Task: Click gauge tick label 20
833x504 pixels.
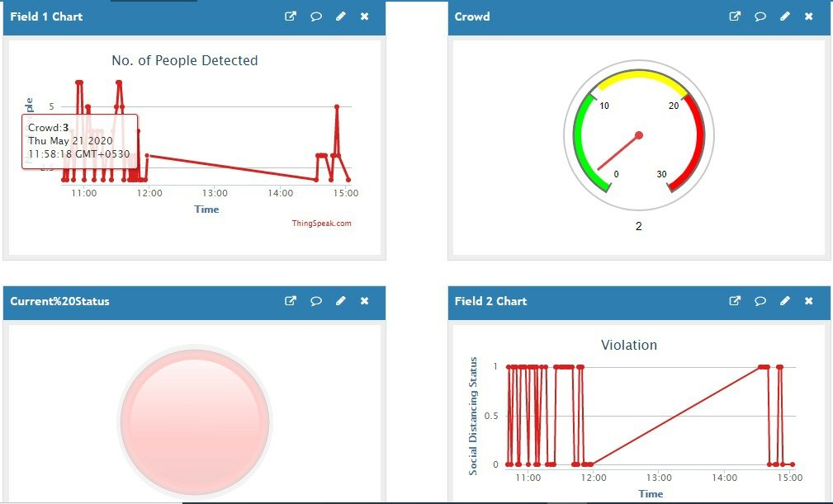Action: (x=674, y=106)
